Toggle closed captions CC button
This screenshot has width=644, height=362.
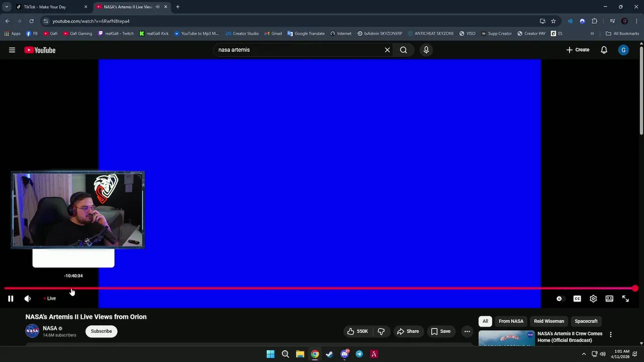pos(577,299)
